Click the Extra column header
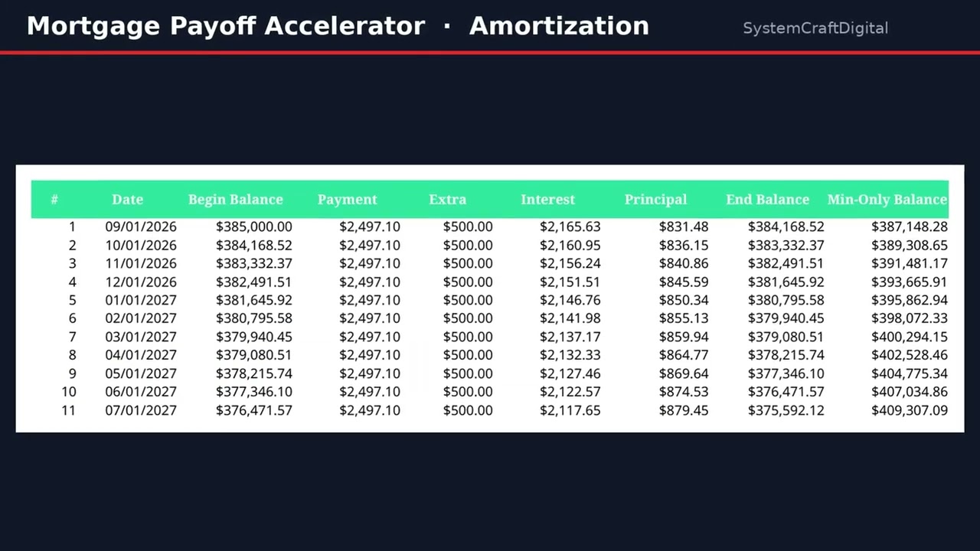980x551 pixels. (448, 200)
